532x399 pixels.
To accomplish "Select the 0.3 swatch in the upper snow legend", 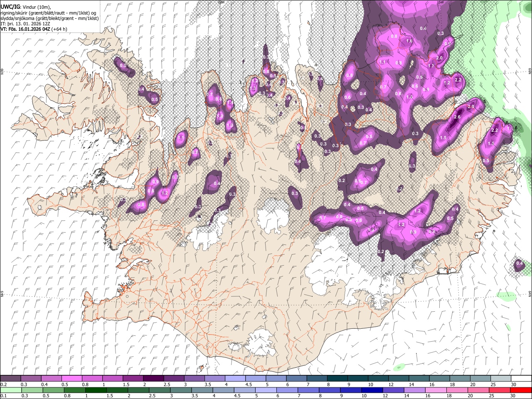I will pyautogui.click(x=31, y=379).
